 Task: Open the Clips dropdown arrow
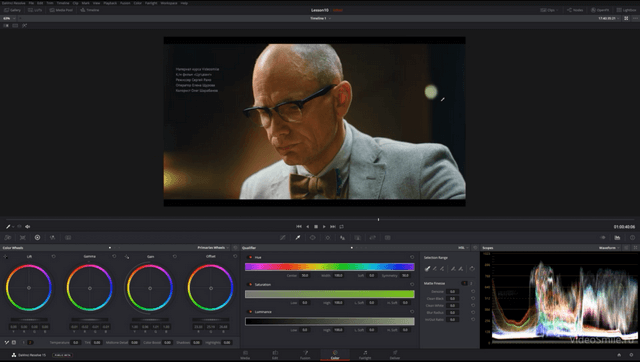557,10
